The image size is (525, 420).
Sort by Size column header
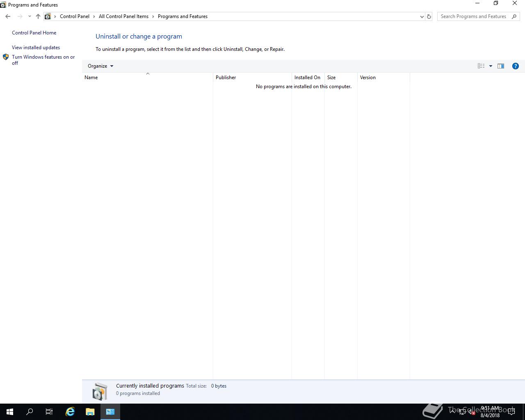(x=341, y=78)
